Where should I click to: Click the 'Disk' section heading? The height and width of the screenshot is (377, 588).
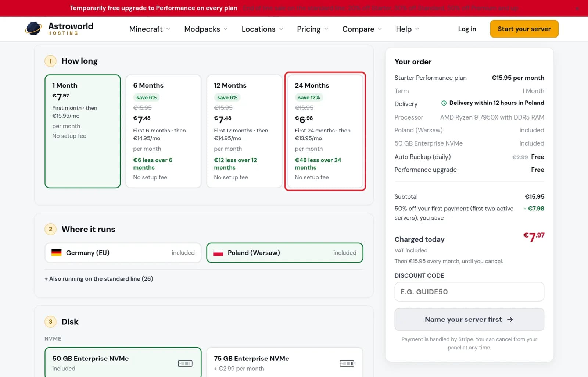pos(70,322)
